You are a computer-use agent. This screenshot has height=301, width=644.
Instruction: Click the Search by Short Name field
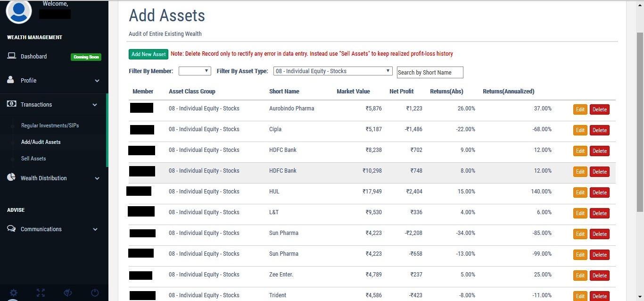[x=430, y=72]
